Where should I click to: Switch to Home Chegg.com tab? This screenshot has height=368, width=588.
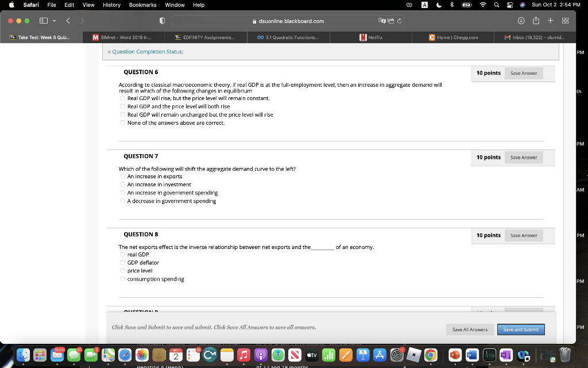point(453,37)
